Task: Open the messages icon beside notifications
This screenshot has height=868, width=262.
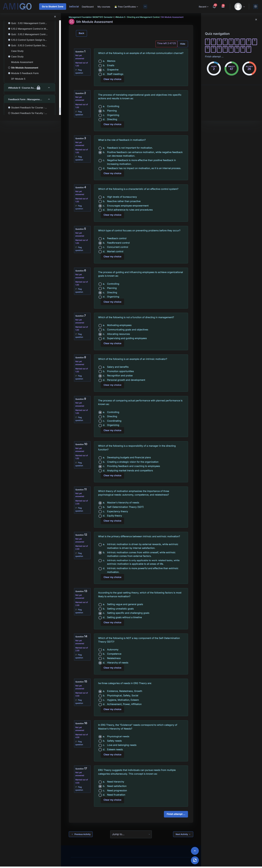Action: click(223, 6)
